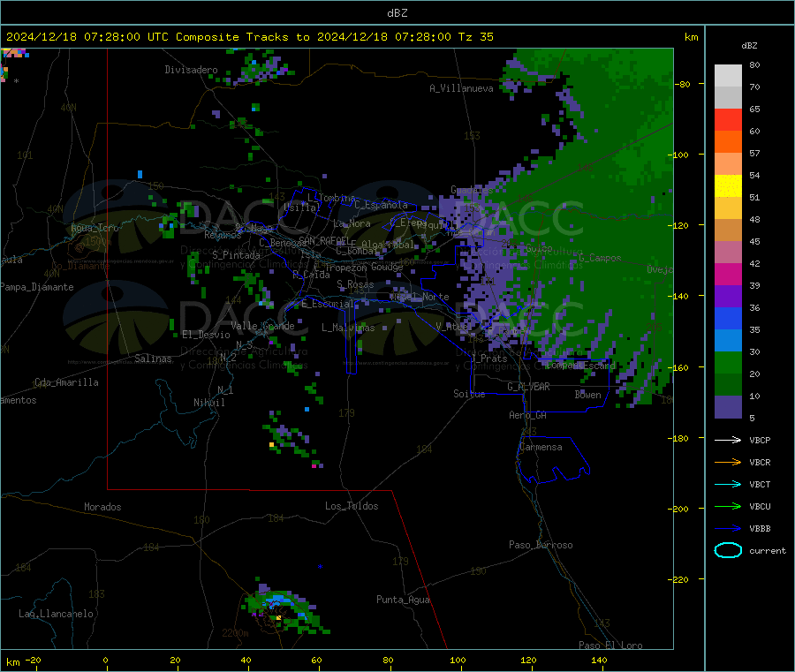Click the Tropezon map label

tap(345, 267)
